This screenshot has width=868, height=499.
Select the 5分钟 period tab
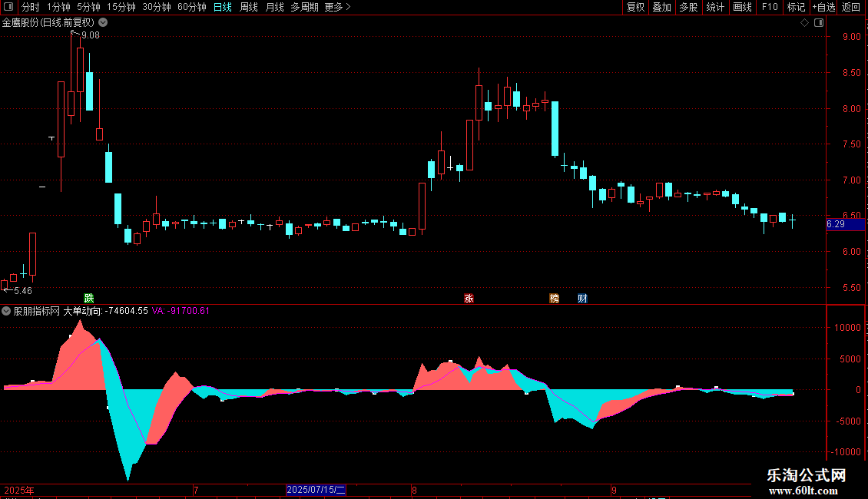click(88, 7)
